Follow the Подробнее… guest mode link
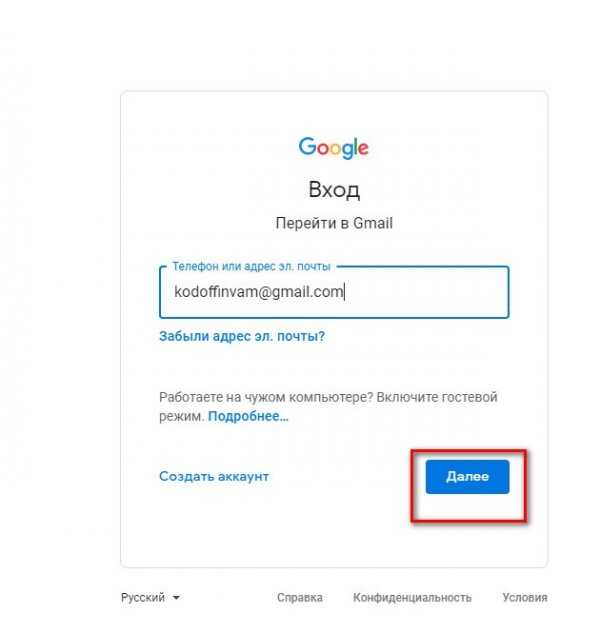The height and width of the screenshot is (633, 600). point(248,416)
